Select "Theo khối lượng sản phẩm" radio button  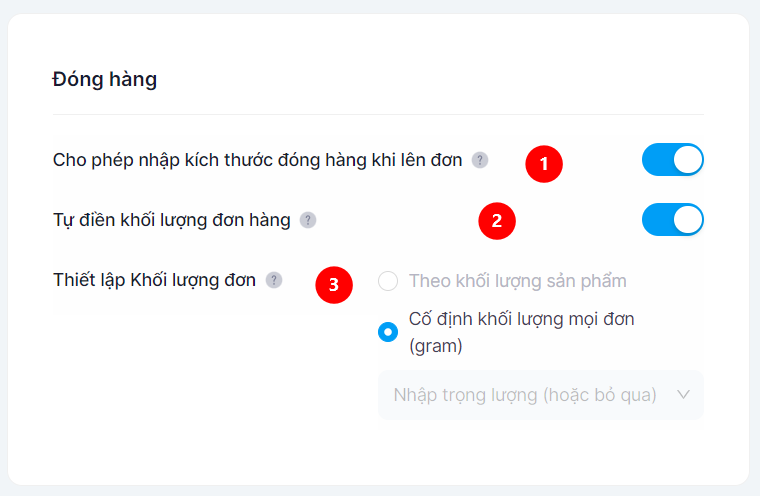tap(388, 281)
